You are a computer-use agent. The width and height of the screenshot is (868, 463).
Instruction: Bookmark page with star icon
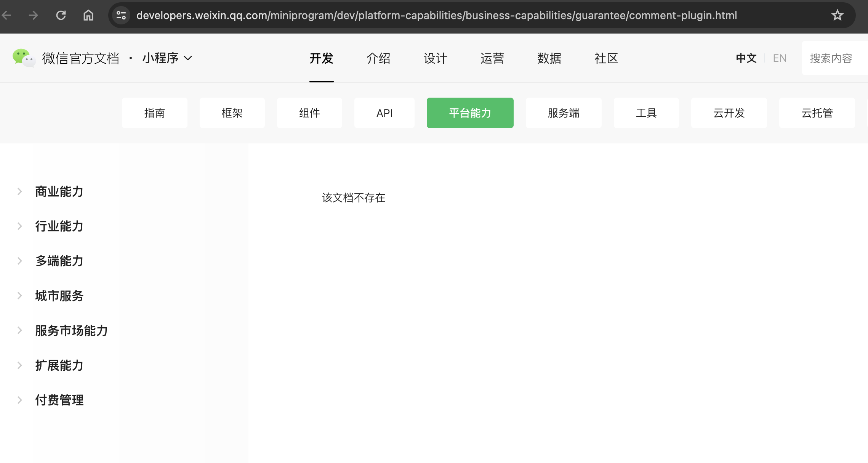837,15
